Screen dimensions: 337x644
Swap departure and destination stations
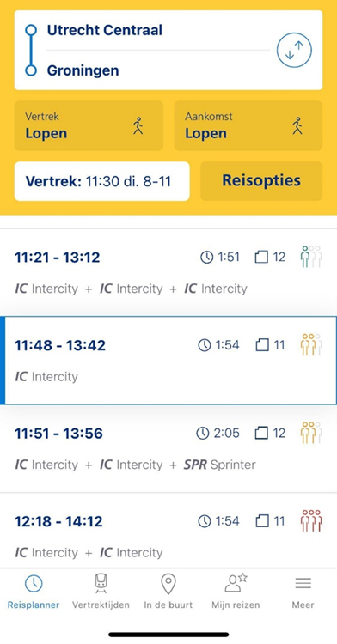coord(294,50)
